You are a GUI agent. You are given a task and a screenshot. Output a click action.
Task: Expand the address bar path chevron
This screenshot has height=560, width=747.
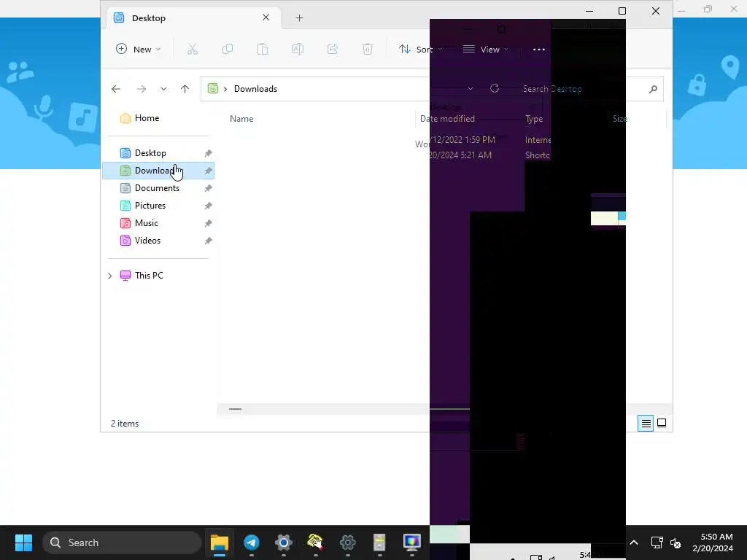[225, 89]
